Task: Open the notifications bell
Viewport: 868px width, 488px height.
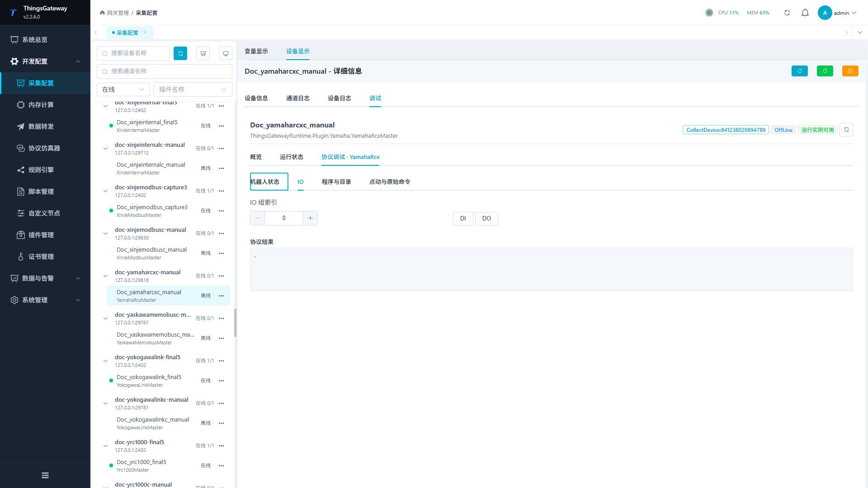Action: 805,13
